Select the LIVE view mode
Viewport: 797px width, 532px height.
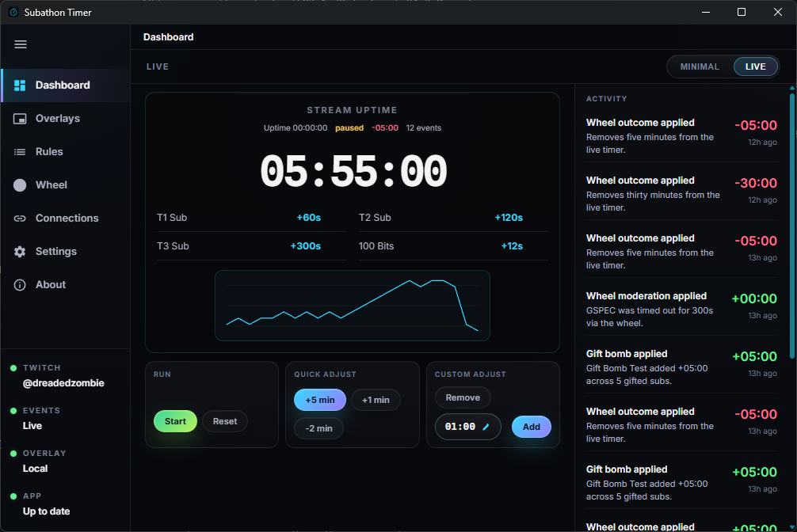(755, 66)
